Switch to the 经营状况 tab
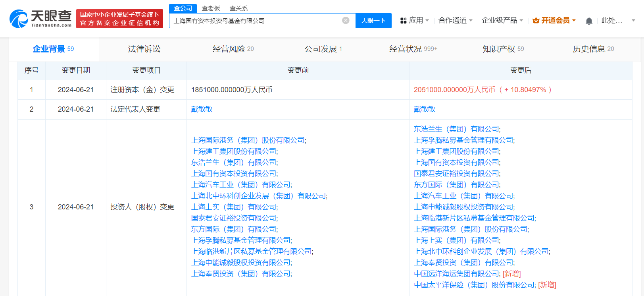Image resolution: width=644 pixels, height=296 pixels. pos(413,49)
